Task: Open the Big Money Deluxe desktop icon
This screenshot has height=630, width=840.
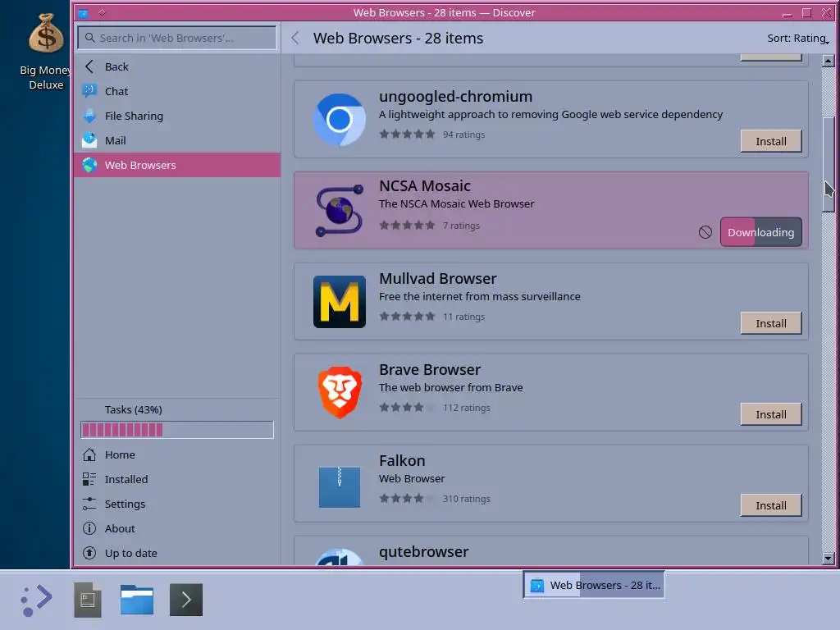Action: point(46,52)
